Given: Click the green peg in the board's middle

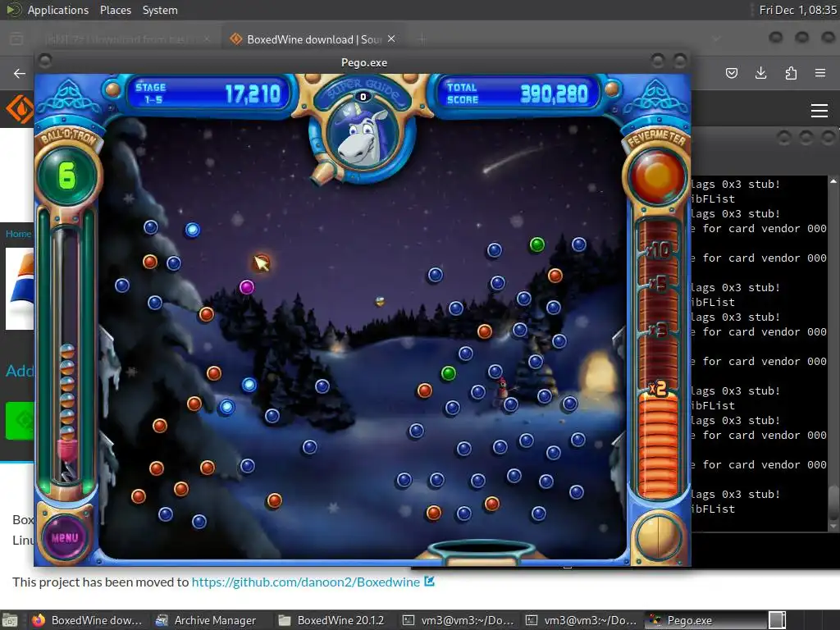Looking at the screenshot, I should tap(449, 373).
